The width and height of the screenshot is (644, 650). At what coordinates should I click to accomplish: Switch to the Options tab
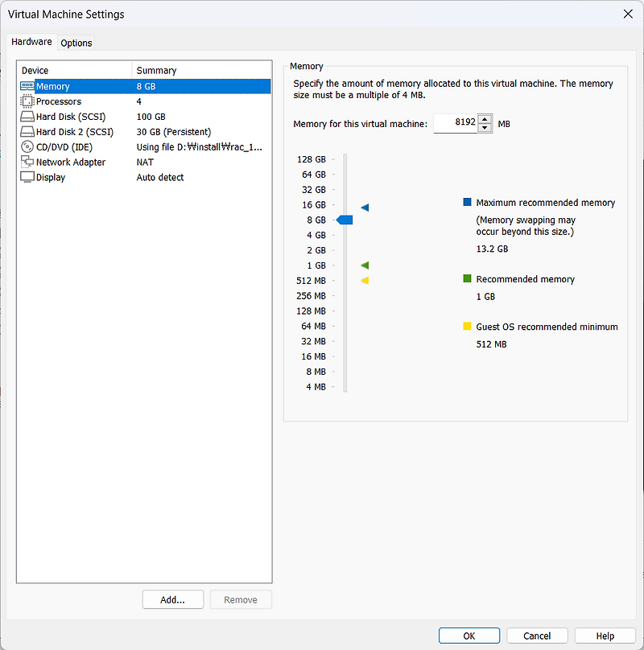pyautogui.click(x=76, y=43)
